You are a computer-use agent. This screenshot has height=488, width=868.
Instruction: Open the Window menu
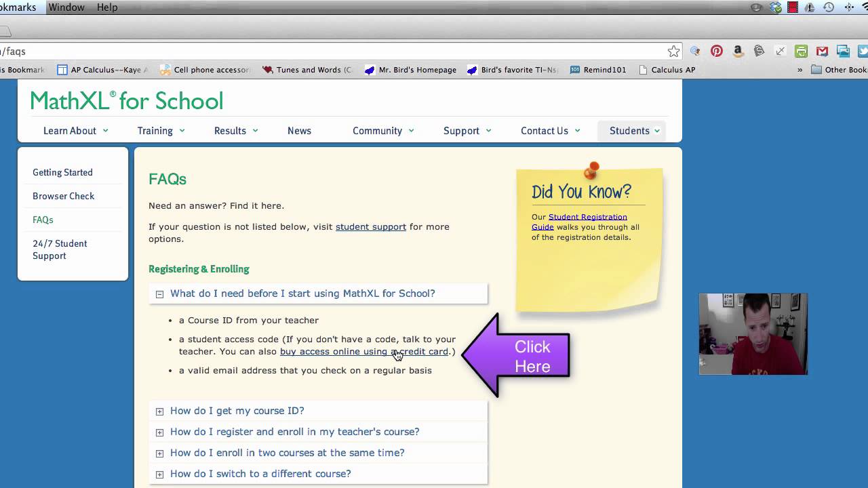pyautogui.click(x=66, y=7)
